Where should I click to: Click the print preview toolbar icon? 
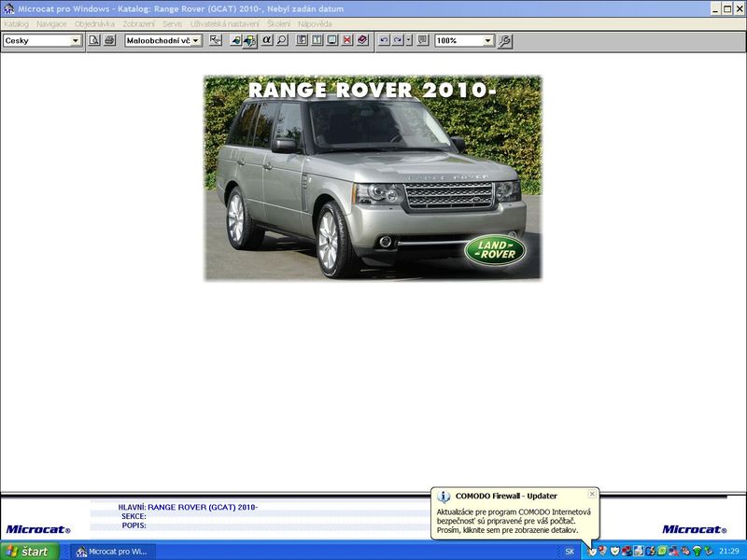[x=94, y=41]
